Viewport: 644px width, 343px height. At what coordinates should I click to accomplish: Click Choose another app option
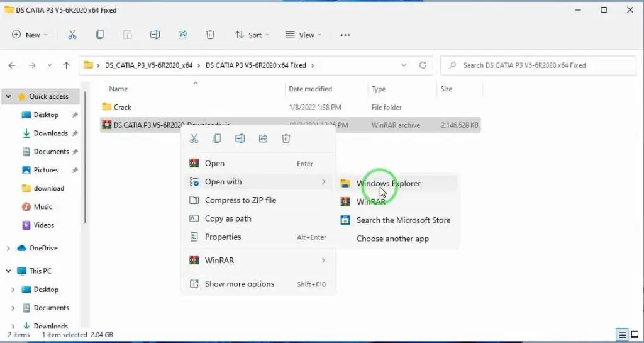(x=392, y=239)
